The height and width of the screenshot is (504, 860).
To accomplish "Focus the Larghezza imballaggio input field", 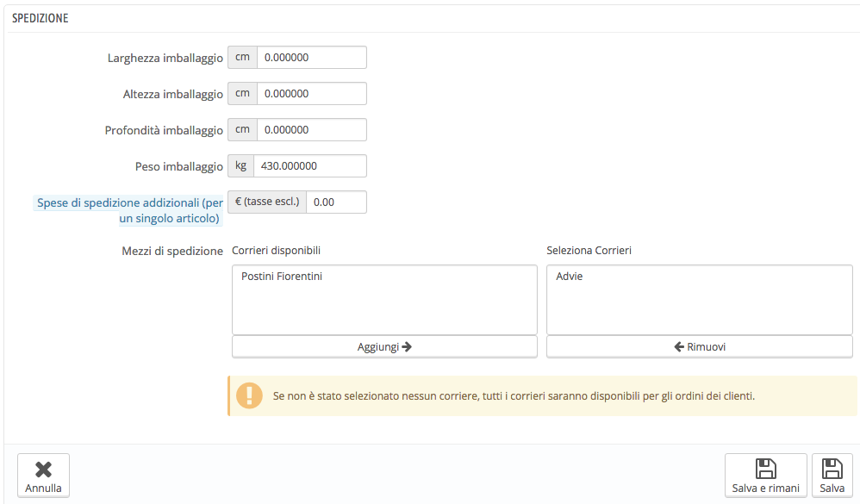I will click(x=312, y=58).
